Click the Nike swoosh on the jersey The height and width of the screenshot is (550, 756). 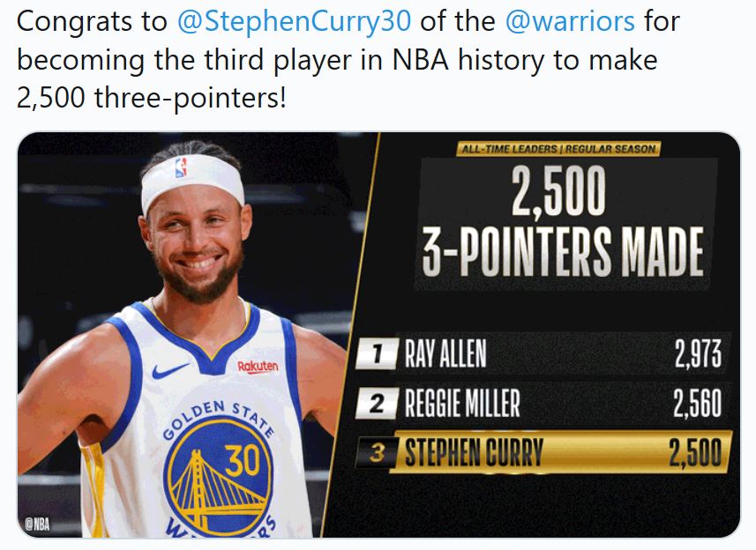[169, 370]
